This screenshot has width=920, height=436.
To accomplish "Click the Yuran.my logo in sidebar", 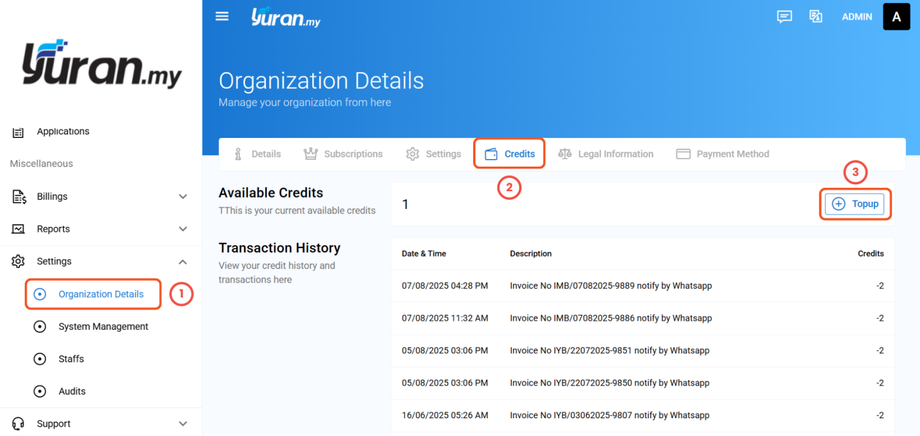I will (100, 65).
